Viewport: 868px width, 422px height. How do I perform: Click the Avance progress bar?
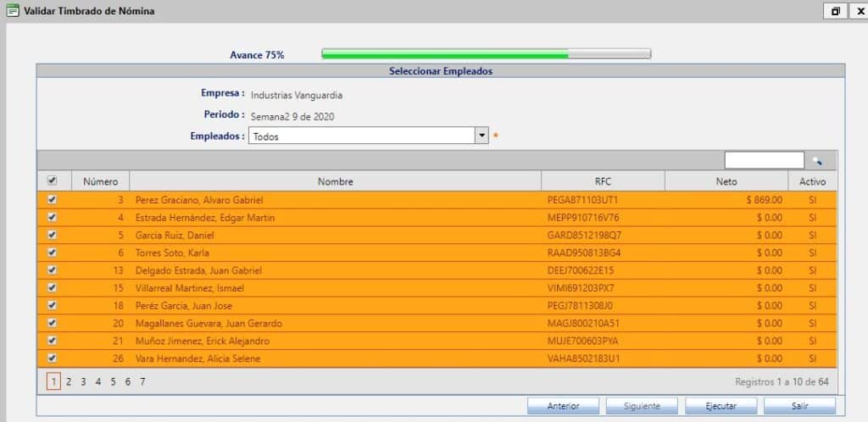pyautogui.click(x=486, y=54)
